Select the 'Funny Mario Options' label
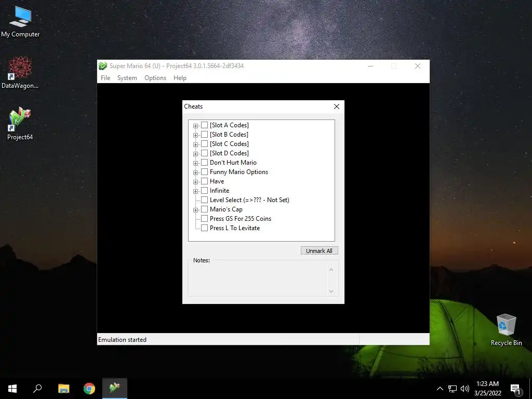 coord(239,171)
